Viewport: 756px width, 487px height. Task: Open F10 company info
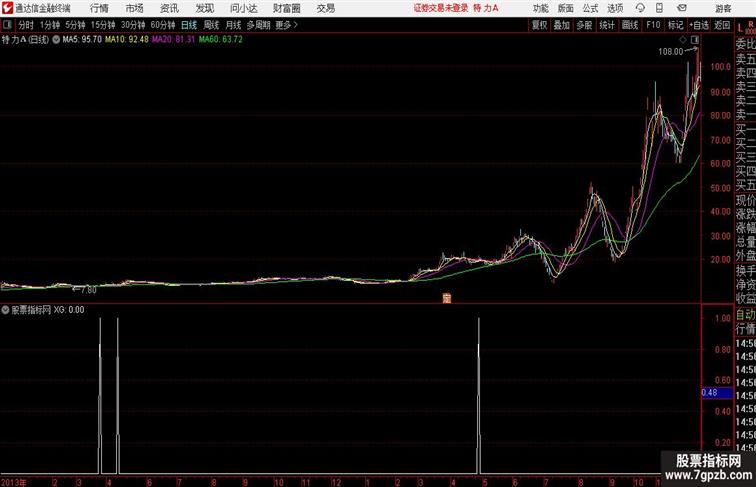[x=653, y=25]
